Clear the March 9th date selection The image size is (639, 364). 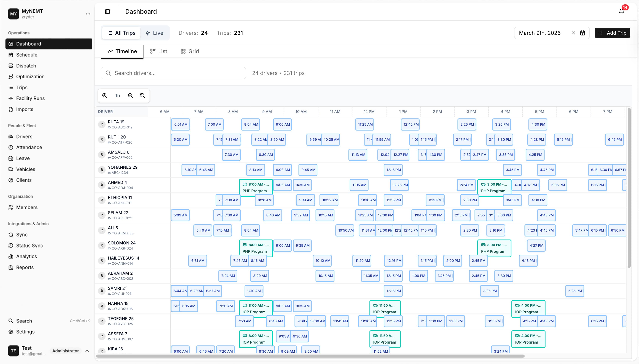click(x=573, y=33)
